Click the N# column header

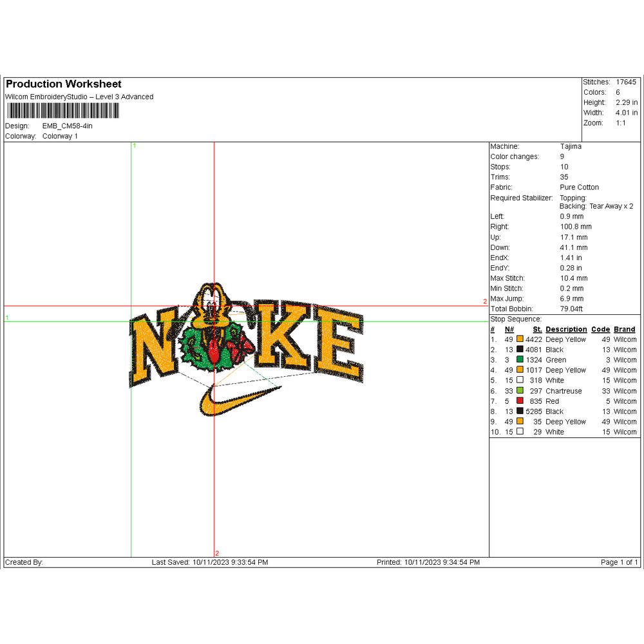(509, 329)
